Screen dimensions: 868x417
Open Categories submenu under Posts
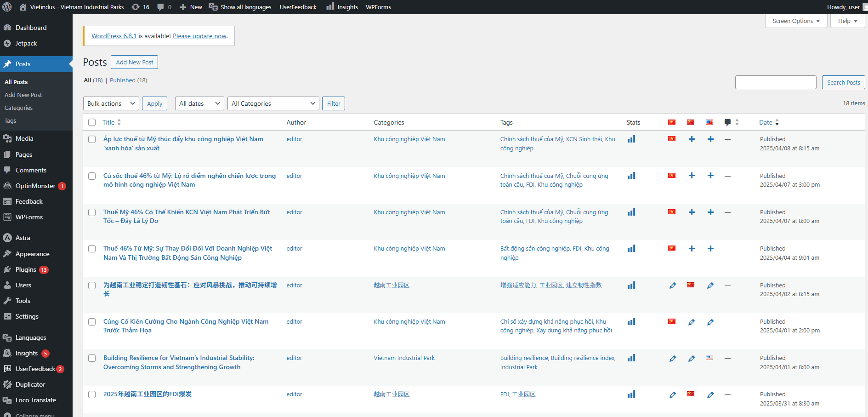[18, 108]
